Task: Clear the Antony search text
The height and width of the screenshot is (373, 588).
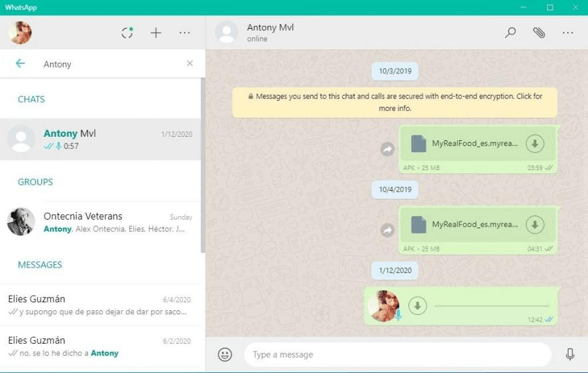Action: 190,63
